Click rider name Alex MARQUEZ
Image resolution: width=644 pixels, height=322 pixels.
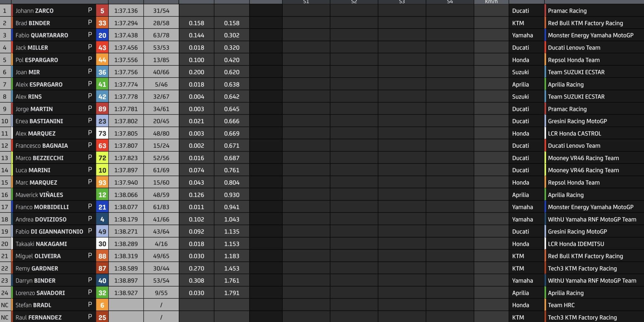[x=36, y=133]
